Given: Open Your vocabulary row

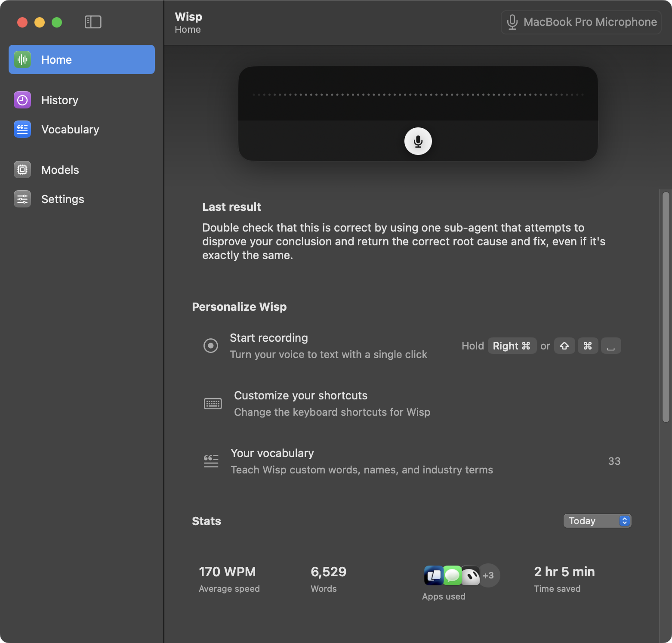Looking at the screenshot, I should click(412, 461).
